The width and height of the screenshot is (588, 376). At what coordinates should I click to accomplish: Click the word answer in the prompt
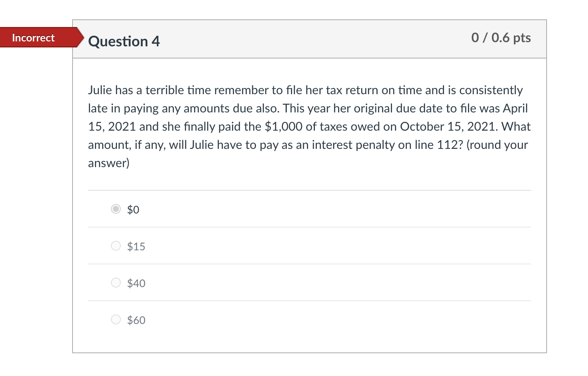click(108, 163)
